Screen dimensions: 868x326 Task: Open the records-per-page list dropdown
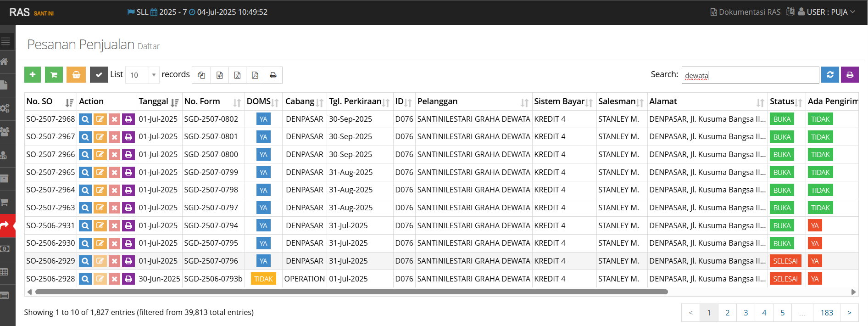[x=142, y=75]
